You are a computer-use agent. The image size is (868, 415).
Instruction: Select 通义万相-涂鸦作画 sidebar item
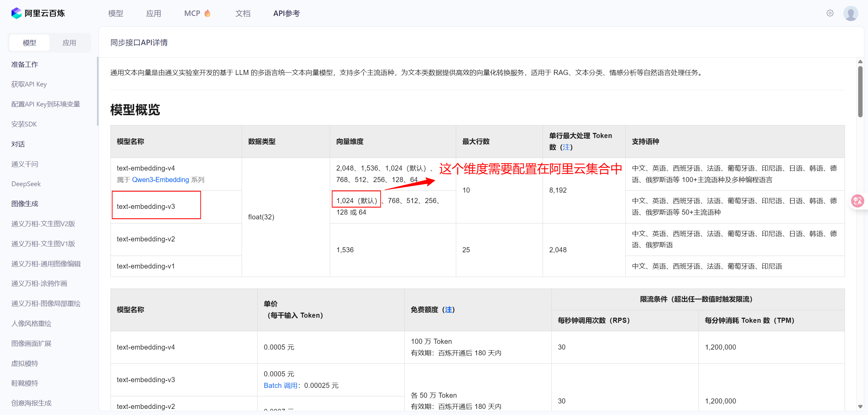click(x=39, y=283)
